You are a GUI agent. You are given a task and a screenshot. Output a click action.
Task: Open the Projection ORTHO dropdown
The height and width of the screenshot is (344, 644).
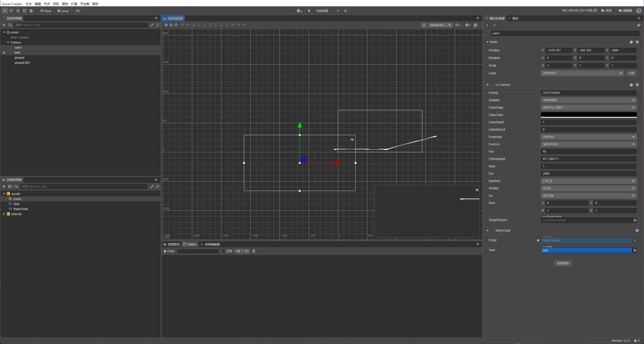pyautogui.click(x=588, y=137)
